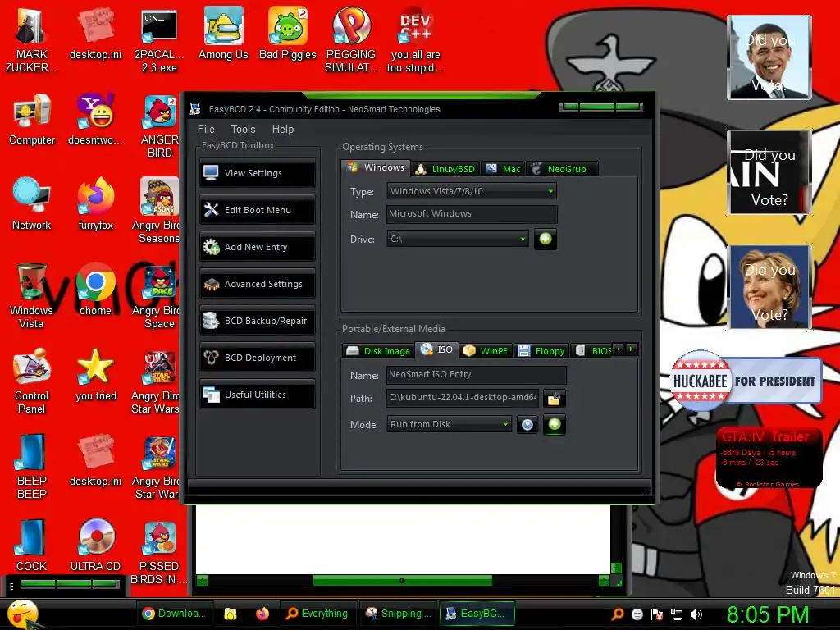Click the EasyBCD taskbar button
This screenshot has width=840, height=630.
tap(477, 614)
